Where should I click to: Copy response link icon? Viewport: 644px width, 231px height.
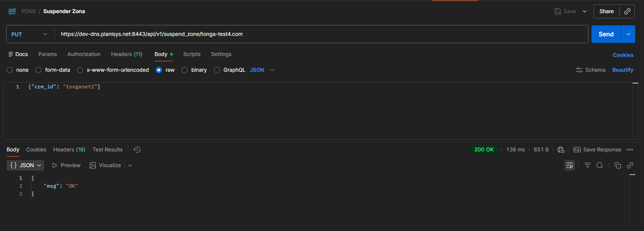point(630,165)
